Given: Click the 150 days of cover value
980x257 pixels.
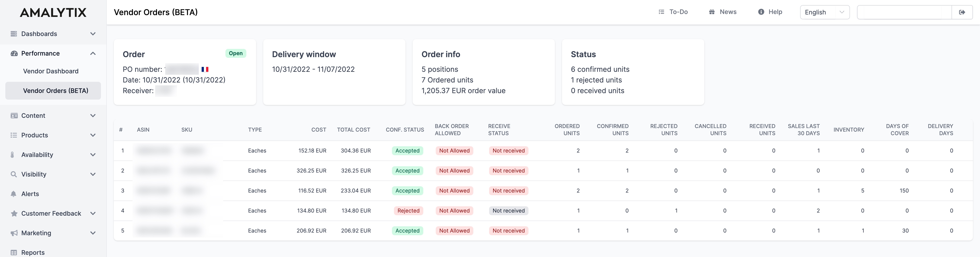Looking at the screenshot, I should 904,191.
